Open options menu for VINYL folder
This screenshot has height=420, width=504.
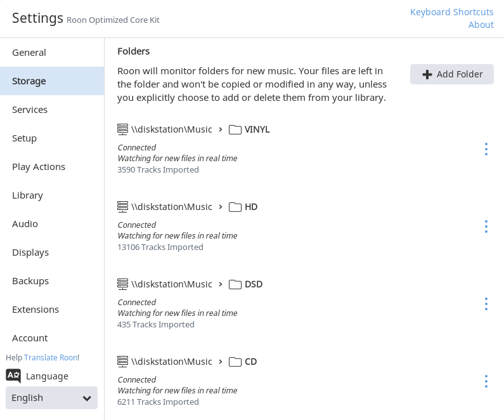[486, 149]
